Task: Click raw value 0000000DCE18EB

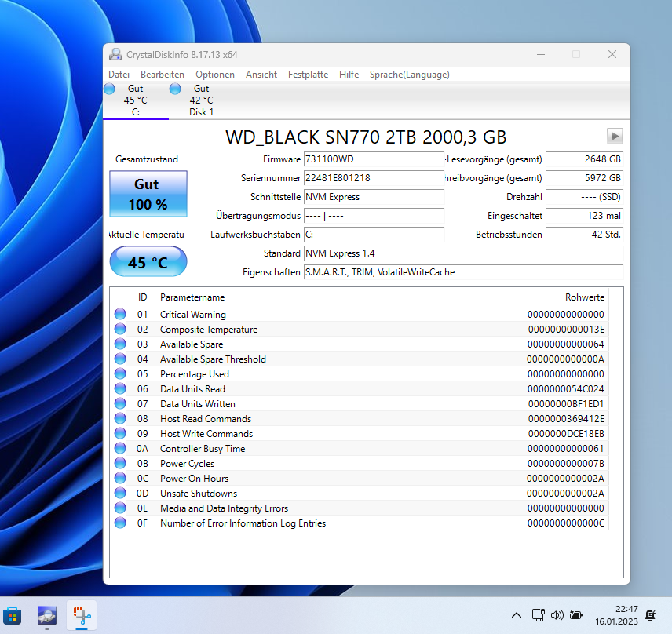Action: click(x=566, y=434)
